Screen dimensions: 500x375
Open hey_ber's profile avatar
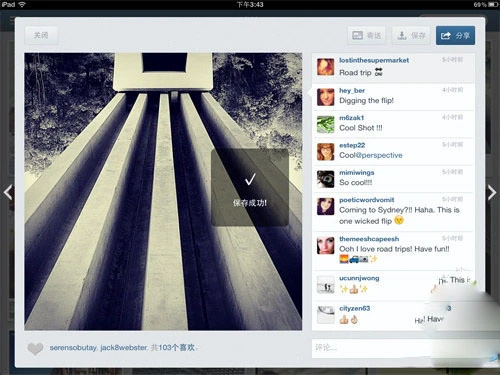click(325, 97)
